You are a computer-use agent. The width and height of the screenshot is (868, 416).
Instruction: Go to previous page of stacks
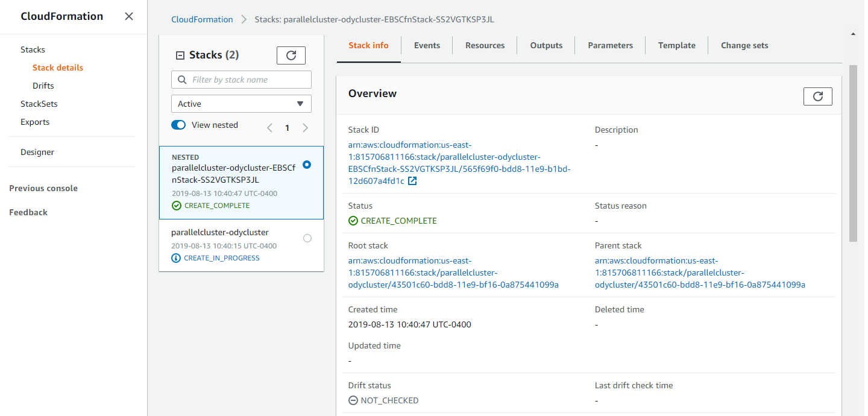269,128
